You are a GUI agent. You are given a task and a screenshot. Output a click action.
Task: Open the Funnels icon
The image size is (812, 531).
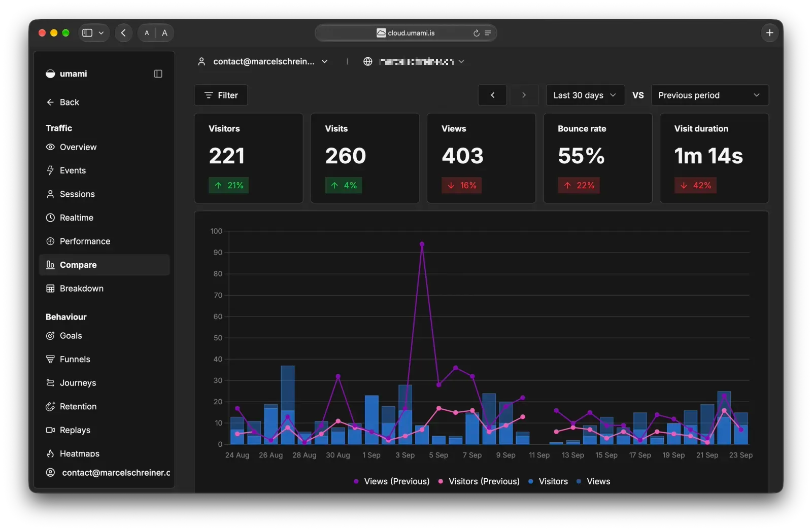click(50, 359)
